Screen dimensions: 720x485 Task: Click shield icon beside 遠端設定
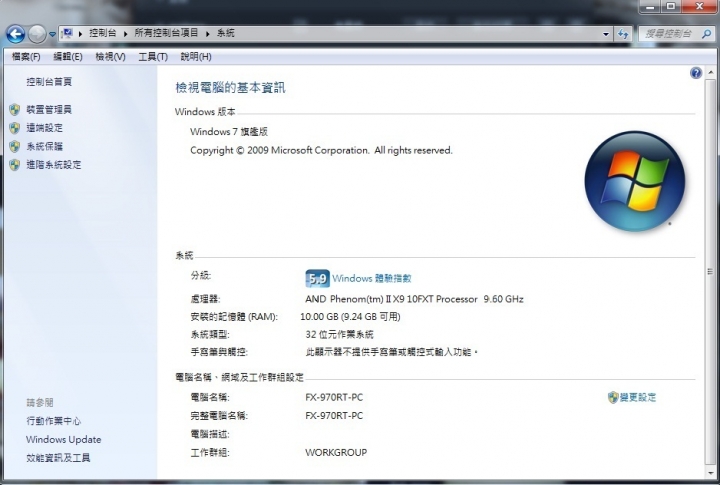(15, 128)
